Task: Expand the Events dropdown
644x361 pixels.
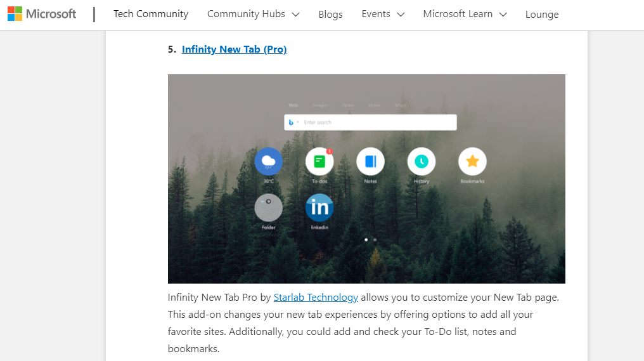Action: click(383, 14)
